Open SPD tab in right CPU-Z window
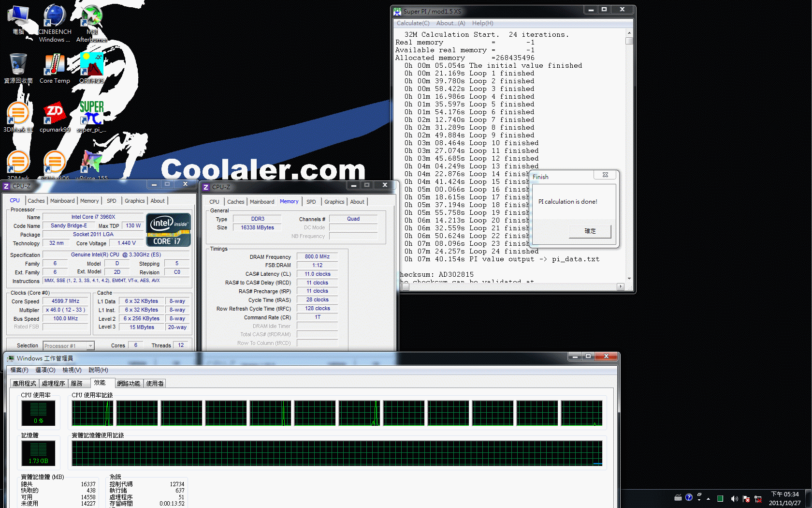The width and height of the screenshot is (812, 508). click(311, 202)
